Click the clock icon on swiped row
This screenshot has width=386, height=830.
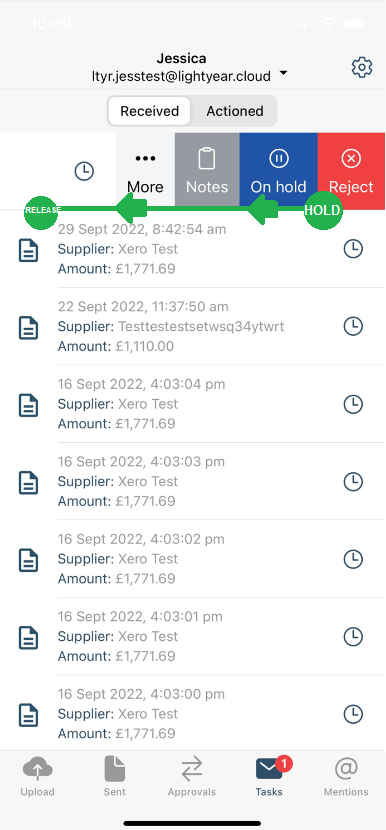coord(84,171)
